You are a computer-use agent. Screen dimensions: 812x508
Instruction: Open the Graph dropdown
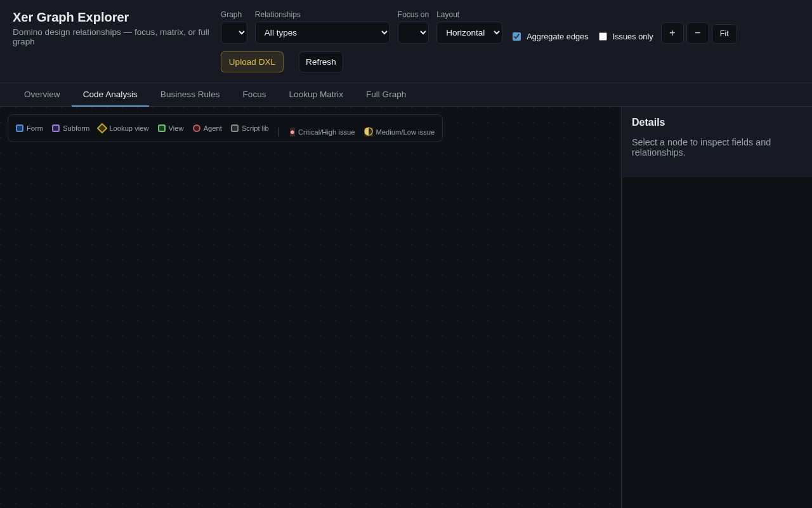click(234, 32)
